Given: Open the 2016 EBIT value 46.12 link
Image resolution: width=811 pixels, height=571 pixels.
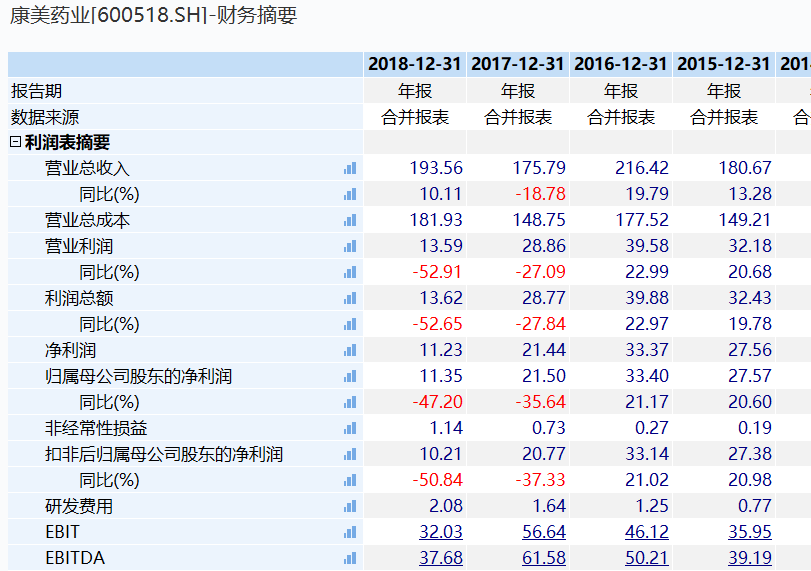Looking at the screenshot, I should pyautogui.click(x=647, y=532).
